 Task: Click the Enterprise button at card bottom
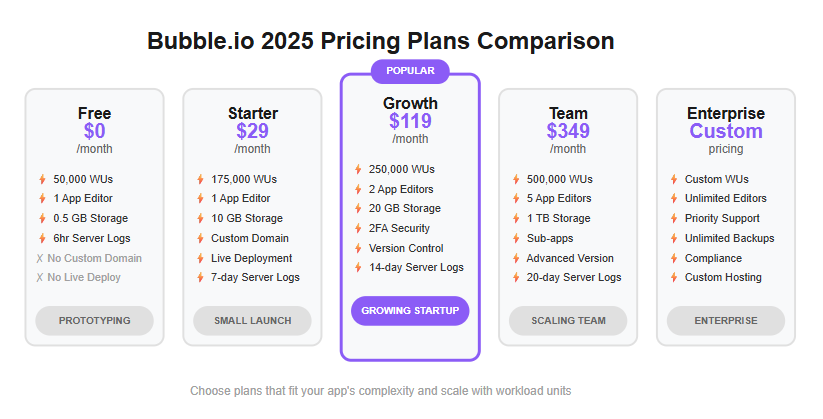coord(726,321)
